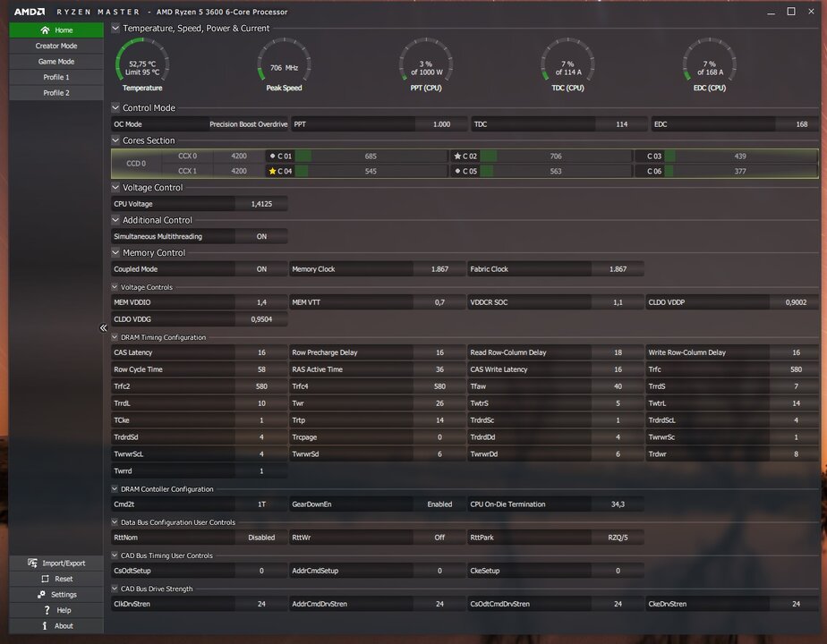827x644 pixels.
Task: Click the dot marker on core C 05
Action: [457, 171]
